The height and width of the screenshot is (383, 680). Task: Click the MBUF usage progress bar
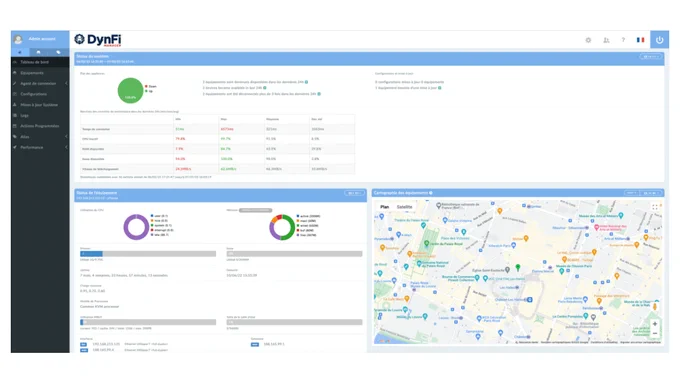coord(148,322)
